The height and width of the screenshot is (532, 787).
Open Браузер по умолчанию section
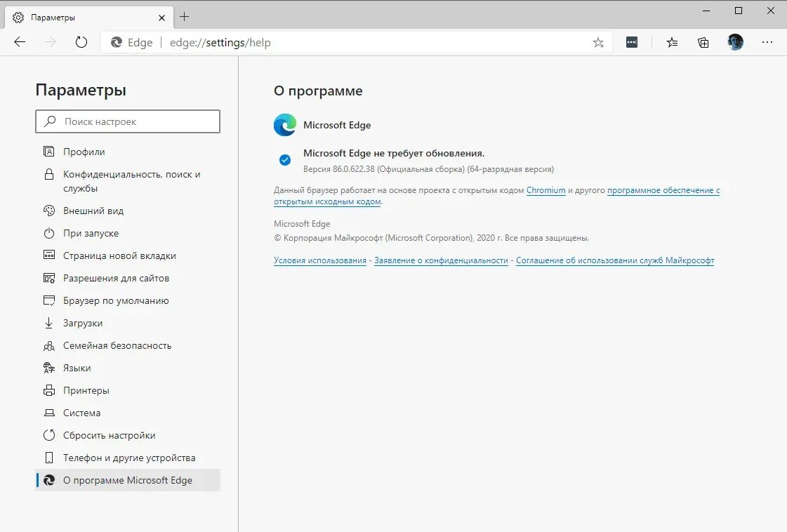click(128, 300)
